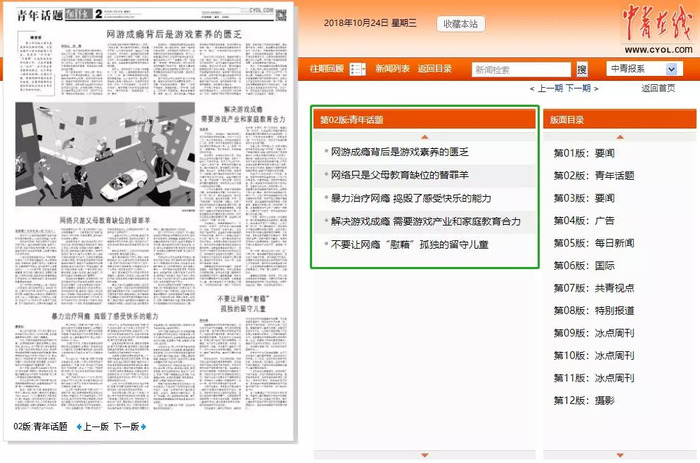
Task: Open the 中青在线 logo
Action: tap(656, 22)
